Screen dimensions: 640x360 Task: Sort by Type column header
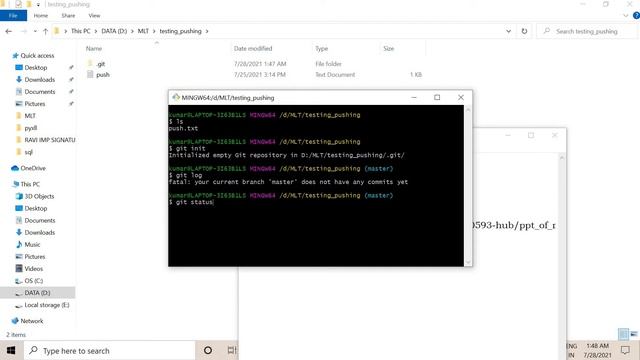[321, 48]
